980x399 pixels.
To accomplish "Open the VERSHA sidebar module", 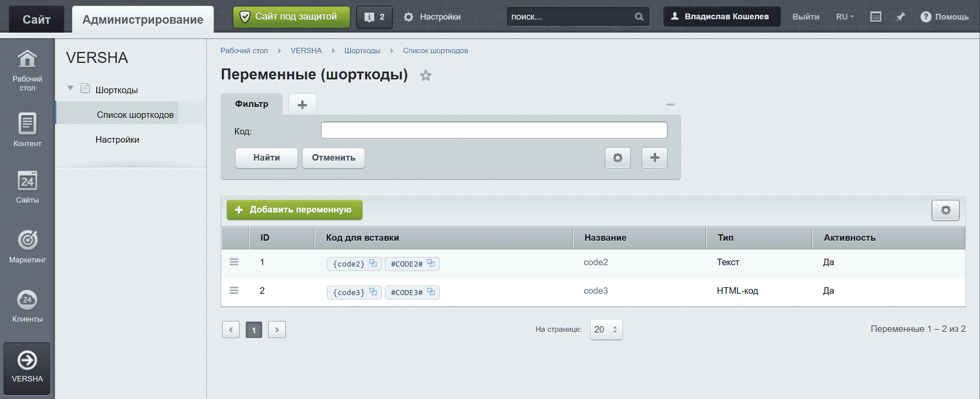I will click(x=27, y=368).
